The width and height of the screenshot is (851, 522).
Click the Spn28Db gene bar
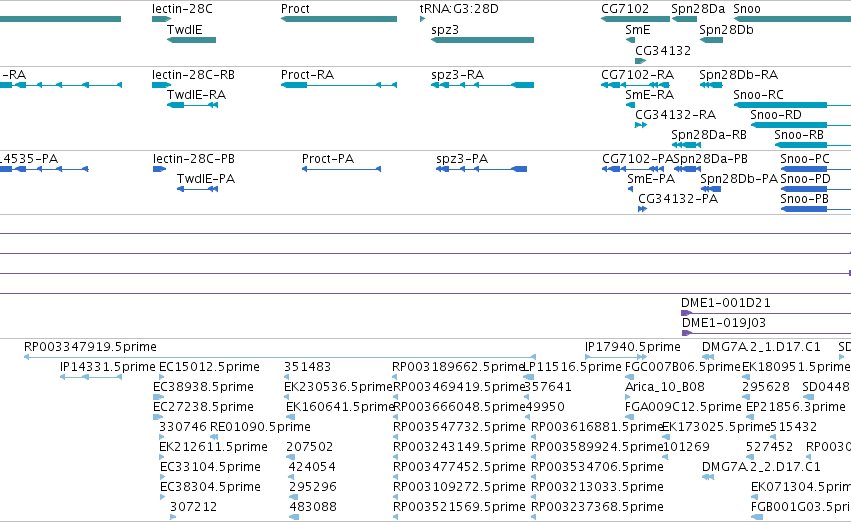point(711,40)
